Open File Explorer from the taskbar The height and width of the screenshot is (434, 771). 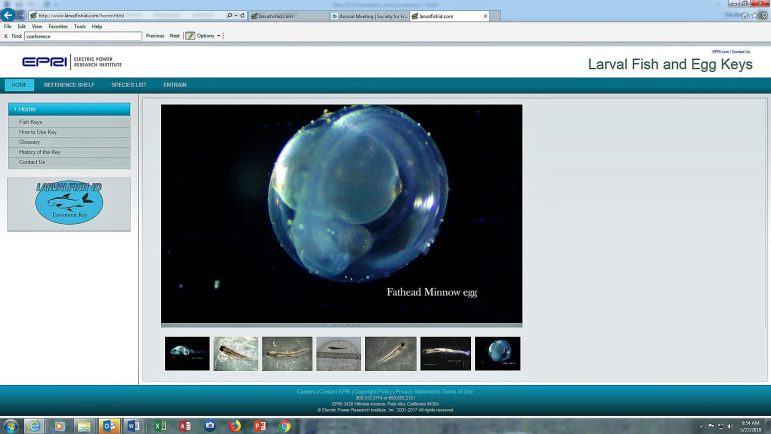pos(84,426)
